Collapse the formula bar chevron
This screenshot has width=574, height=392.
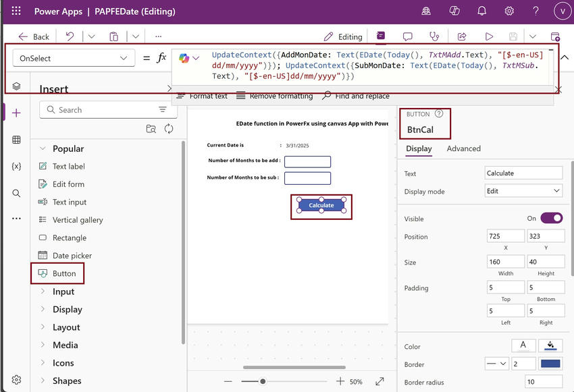click(x=565, y=57)
